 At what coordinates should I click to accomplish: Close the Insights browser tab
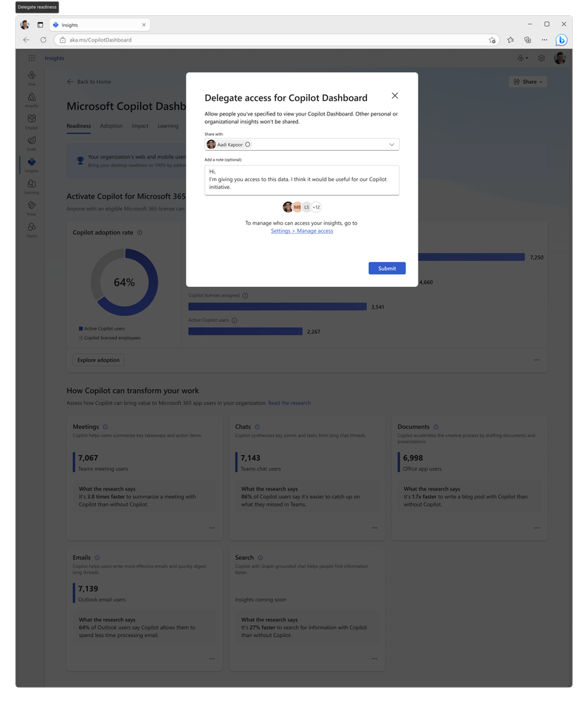click(144, 25)
